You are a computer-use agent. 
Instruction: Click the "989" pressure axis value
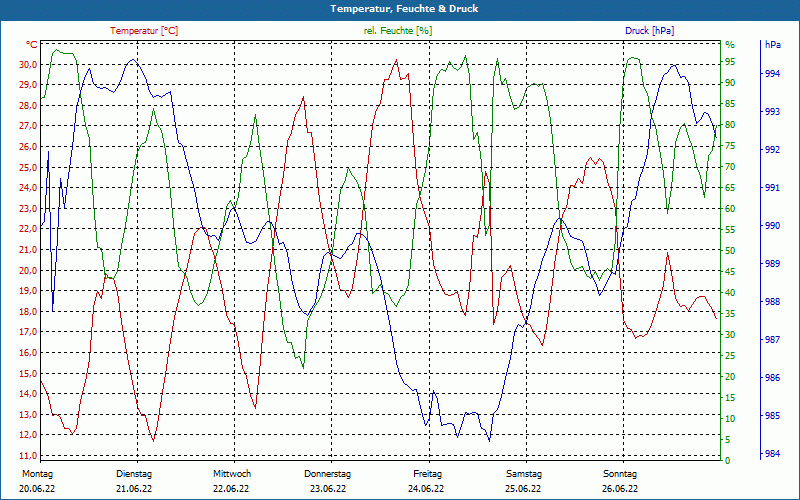pyautogui.click(x=773, y=264)
